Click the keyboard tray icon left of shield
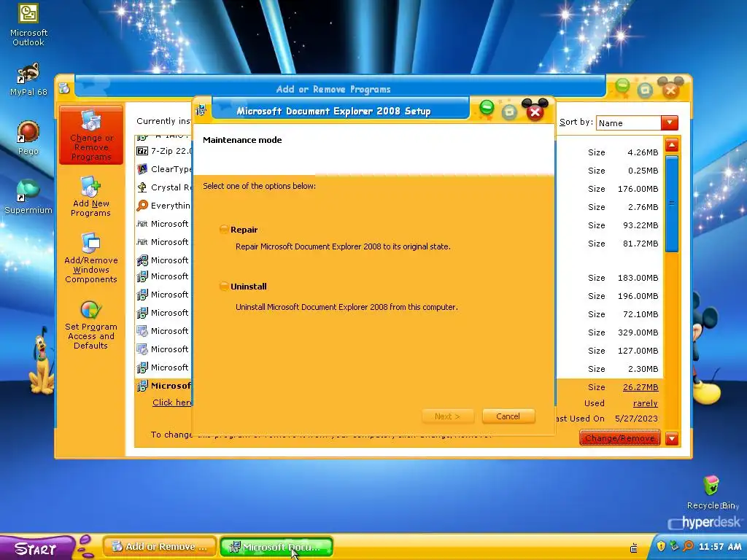The image size is (747, 560). pyautogui.click(x=634, y=548)
